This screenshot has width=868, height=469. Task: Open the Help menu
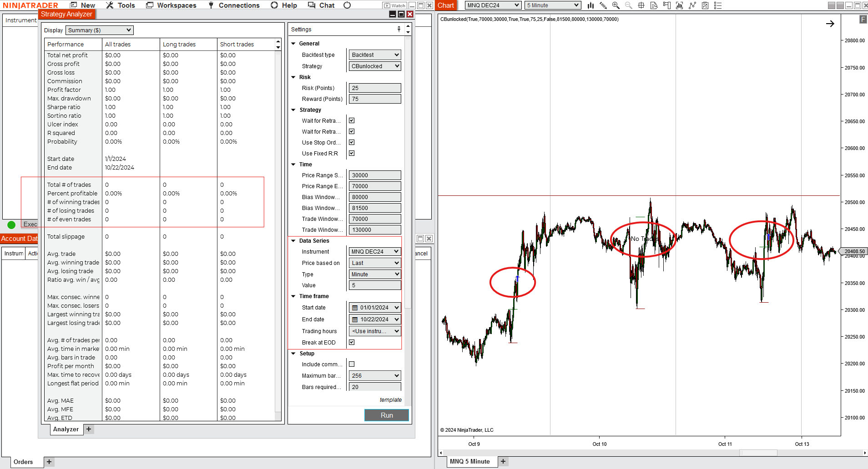click(284, 5)
